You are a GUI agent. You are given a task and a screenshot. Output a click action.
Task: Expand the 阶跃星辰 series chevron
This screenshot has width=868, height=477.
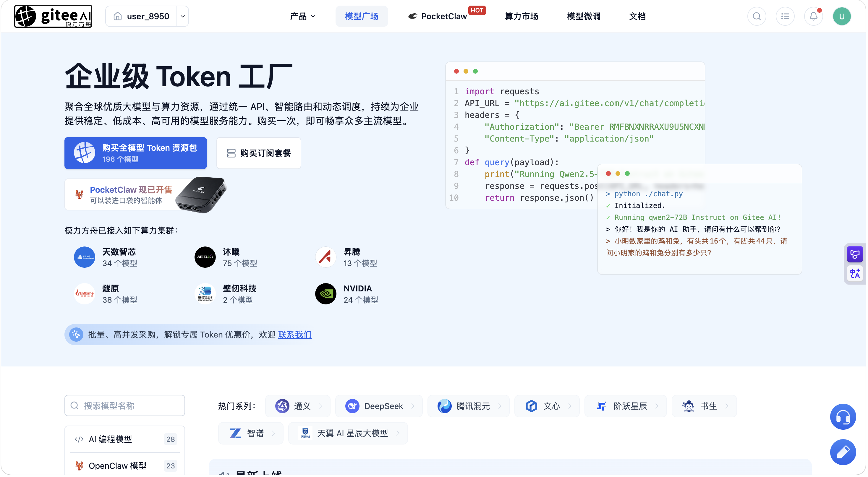click(x=657, y=406)
